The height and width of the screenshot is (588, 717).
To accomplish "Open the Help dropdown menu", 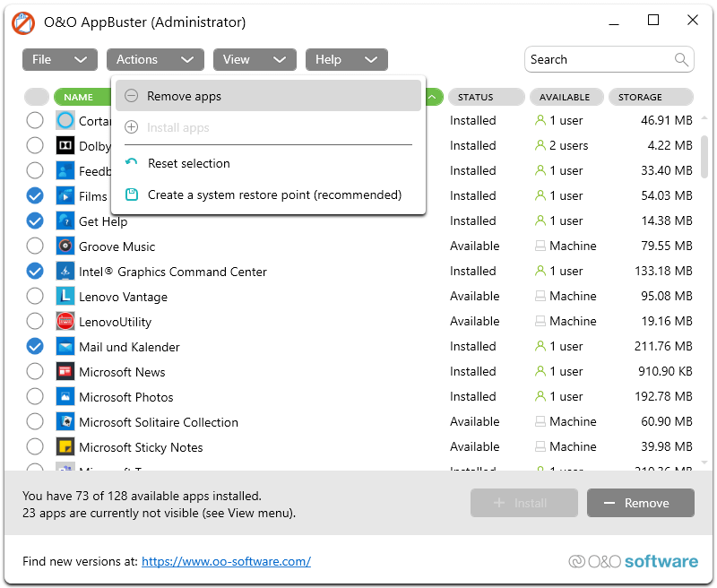I will tap(346, 60).
